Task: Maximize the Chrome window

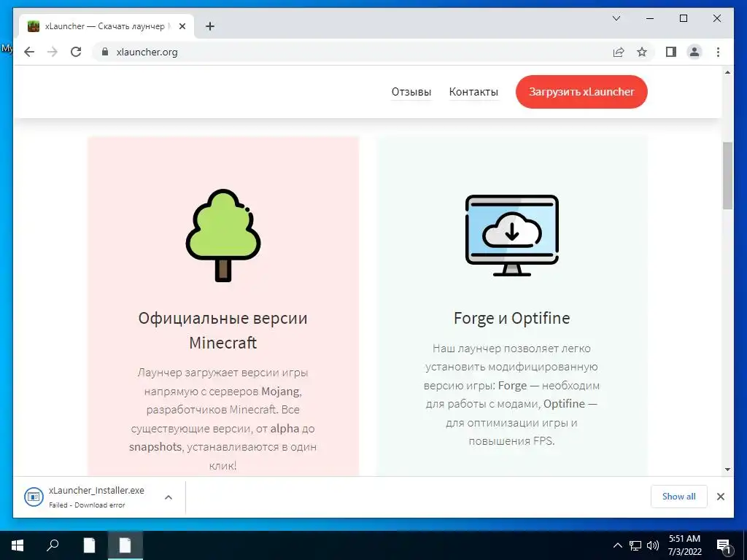Action: (x=683, y=18)
